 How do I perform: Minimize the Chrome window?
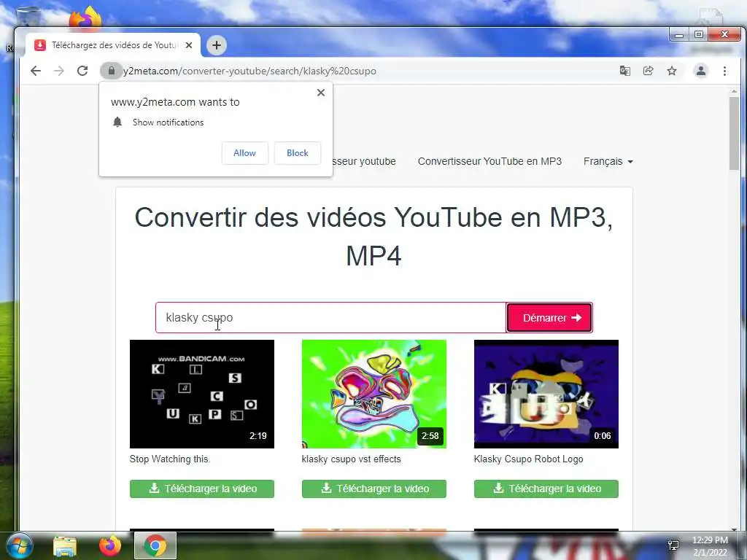click(679, 35)
